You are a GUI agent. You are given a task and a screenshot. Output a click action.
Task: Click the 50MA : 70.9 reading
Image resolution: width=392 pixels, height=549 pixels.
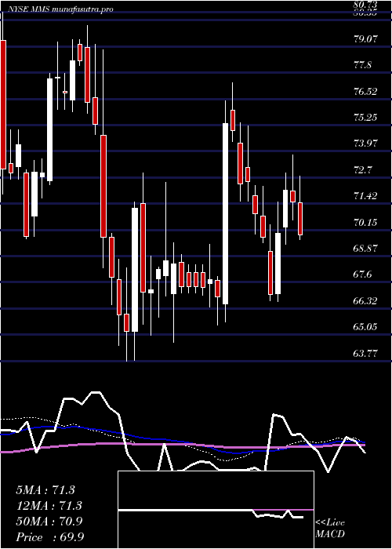[x=49, y=522]
